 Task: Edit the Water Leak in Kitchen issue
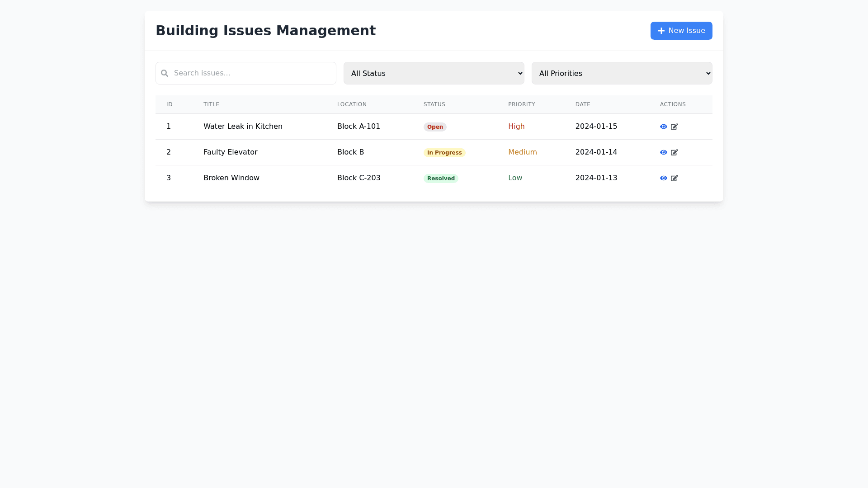tap(674, 127)
